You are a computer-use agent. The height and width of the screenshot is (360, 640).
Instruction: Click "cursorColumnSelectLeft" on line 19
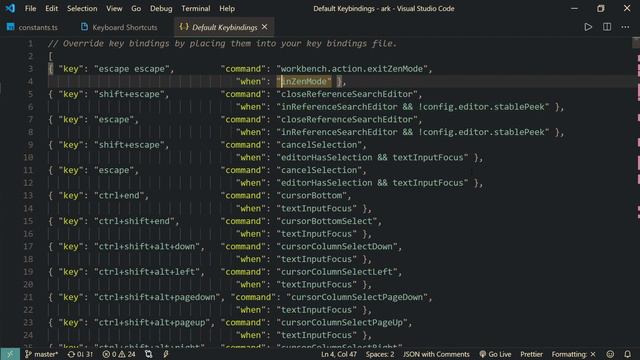tap(336, 271)
